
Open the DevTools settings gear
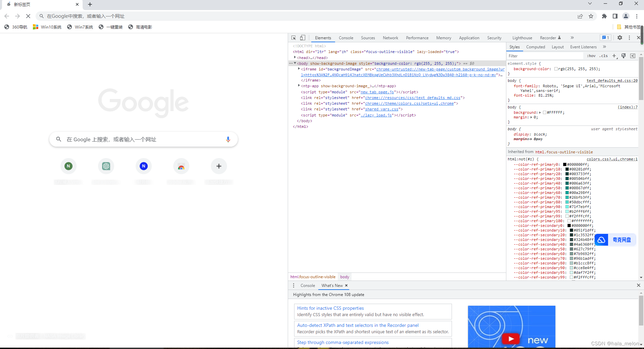(620, 38)
